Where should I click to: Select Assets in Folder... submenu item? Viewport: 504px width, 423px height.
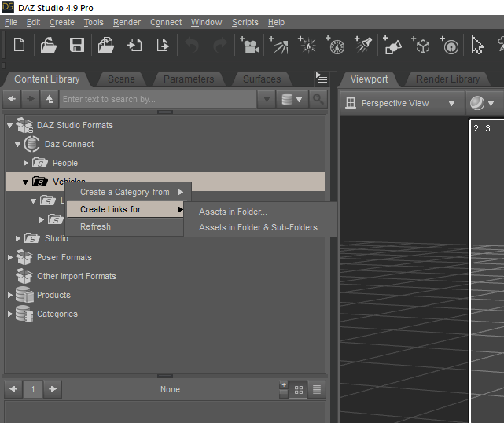point(260,211)
